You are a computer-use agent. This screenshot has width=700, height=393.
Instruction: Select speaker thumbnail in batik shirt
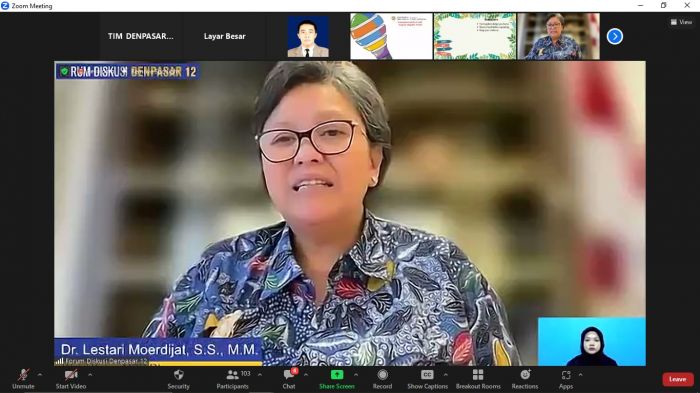(x=558, y=36)
